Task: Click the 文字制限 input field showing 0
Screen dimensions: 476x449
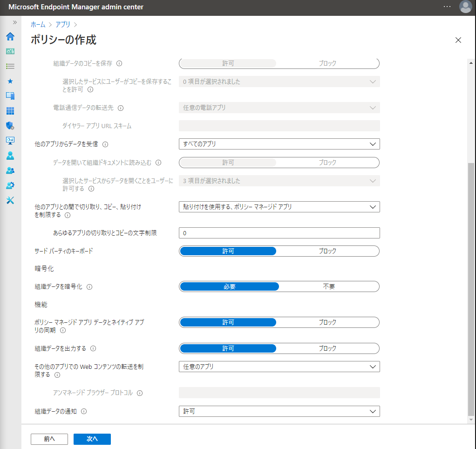Action: coord(279,233)
